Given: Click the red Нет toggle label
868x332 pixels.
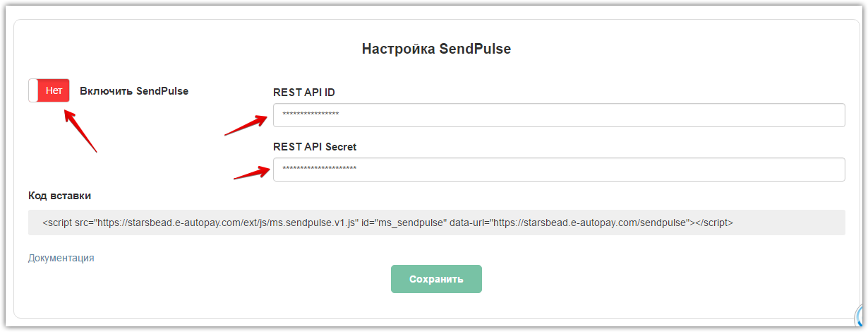Looking at the screenshot, I should 54,90.
